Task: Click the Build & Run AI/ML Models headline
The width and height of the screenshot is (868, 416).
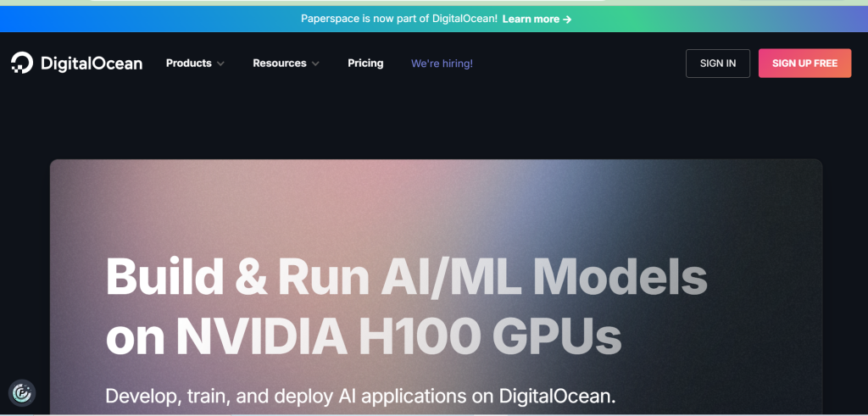Action: point(406,276)
